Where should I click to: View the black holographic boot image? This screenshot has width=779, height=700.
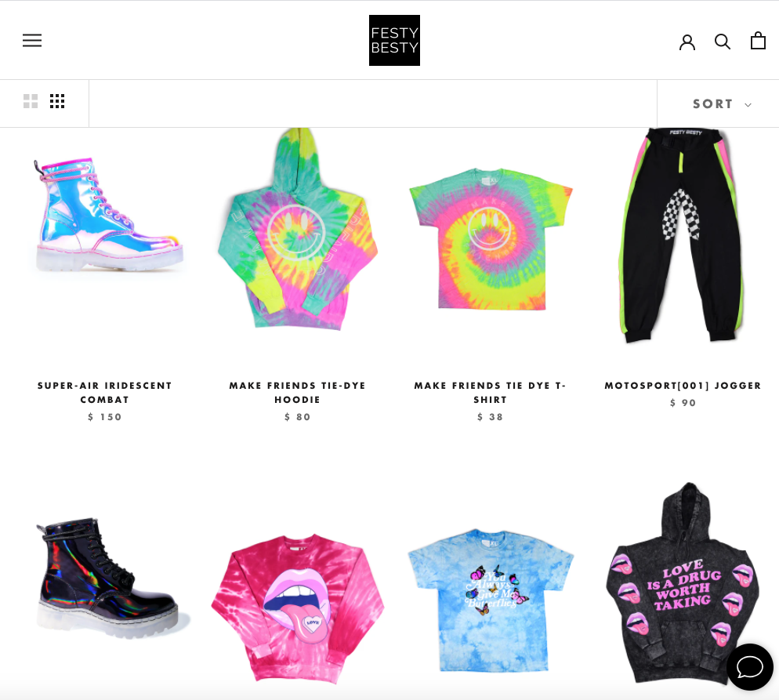pyautogui.click(x=109, y=578)
